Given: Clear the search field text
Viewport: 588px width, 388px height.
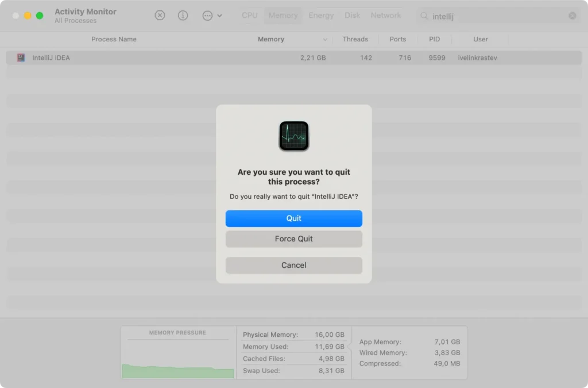Looking at the screenshot, I should coord(572,16).
